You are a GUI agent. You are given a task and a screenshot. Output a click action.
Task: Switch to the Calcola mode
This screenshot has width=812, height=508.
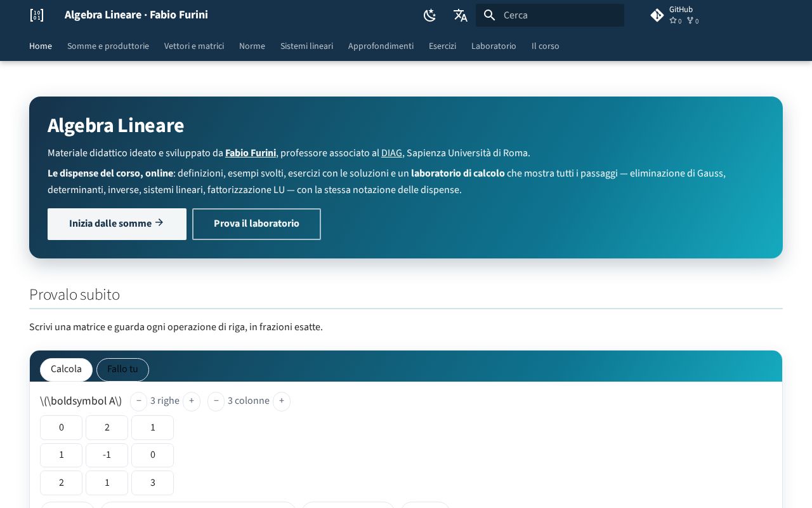click(x=66, y=370)
